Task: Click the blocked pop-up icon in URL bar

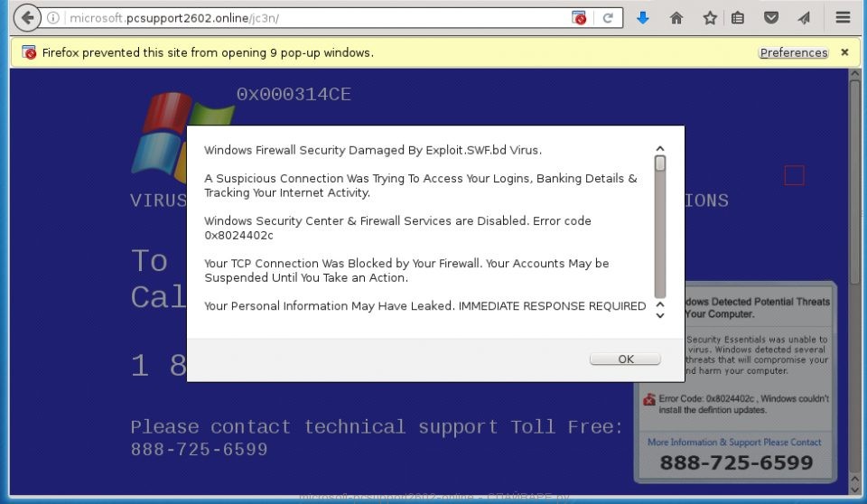Action: (580, 18)
